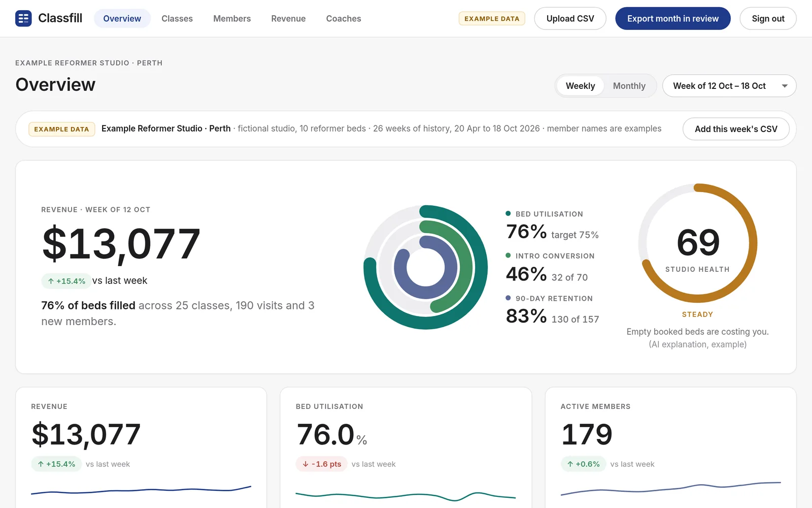Click the Upload CSV button

click(570, 18)
